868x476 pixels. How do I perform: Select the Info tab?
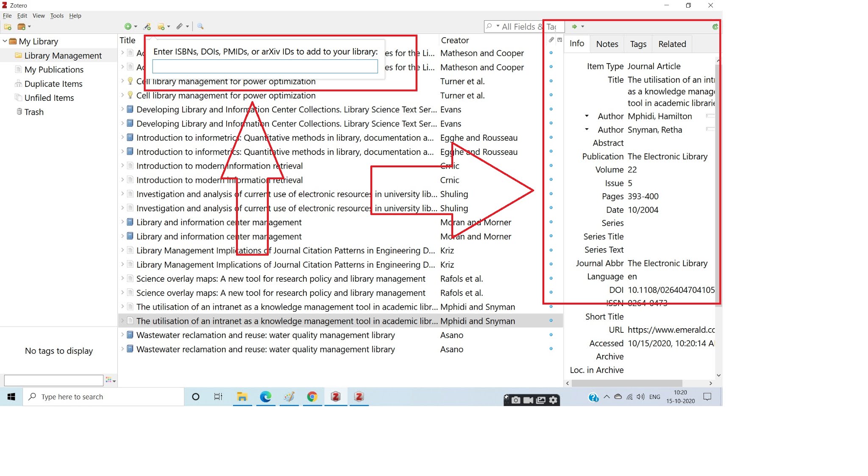(x=576, y=44)
